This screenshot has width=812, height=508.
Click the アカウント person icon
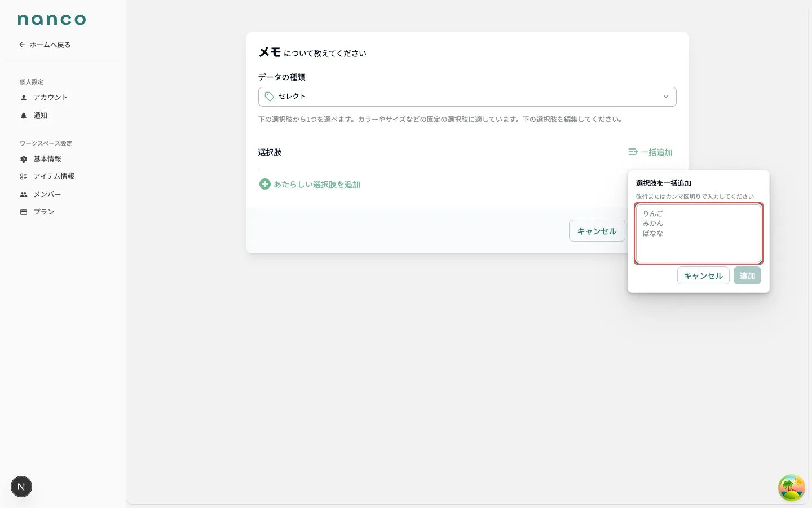click(x=24, y=98)
